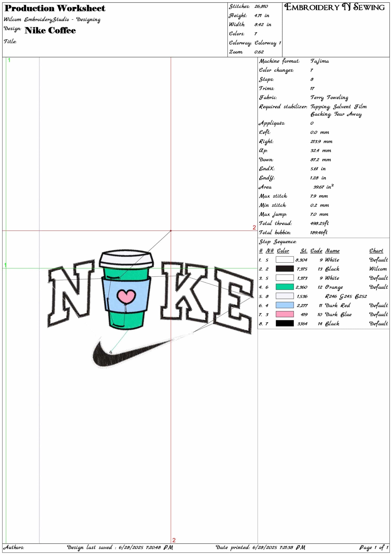Click the 'Production Worksheet' heading
Image resolution: width=392 pixels, height=555 pixels.
click(55, 8)
